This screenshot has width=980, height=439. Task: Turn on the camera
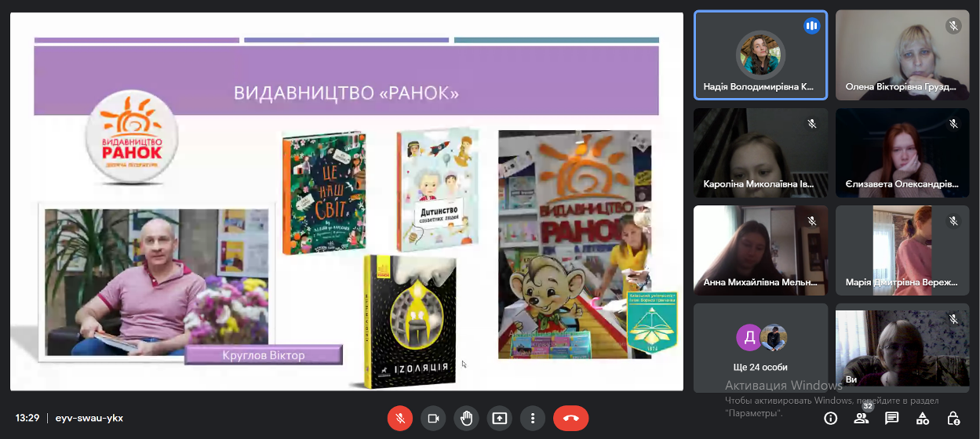(x=432, y=418)
